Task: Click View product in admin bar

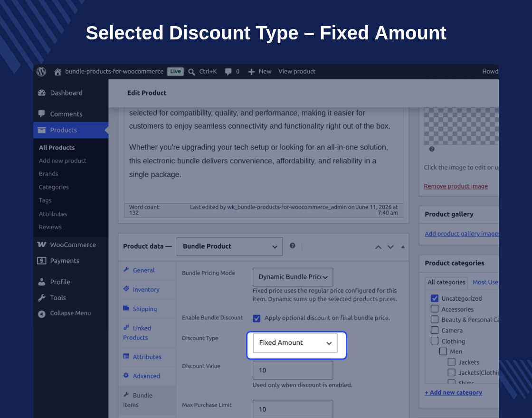Action: tap(297, 72)
